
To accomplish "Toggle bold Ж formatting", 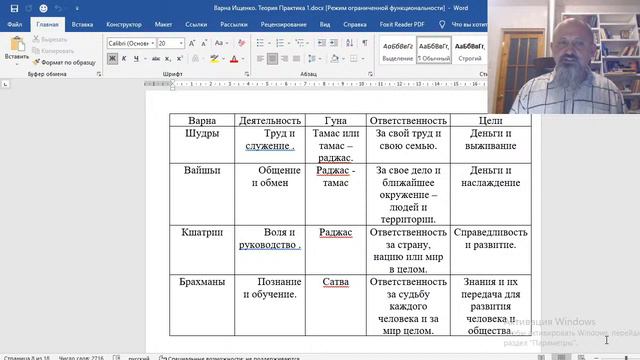I will pos(112,59).
